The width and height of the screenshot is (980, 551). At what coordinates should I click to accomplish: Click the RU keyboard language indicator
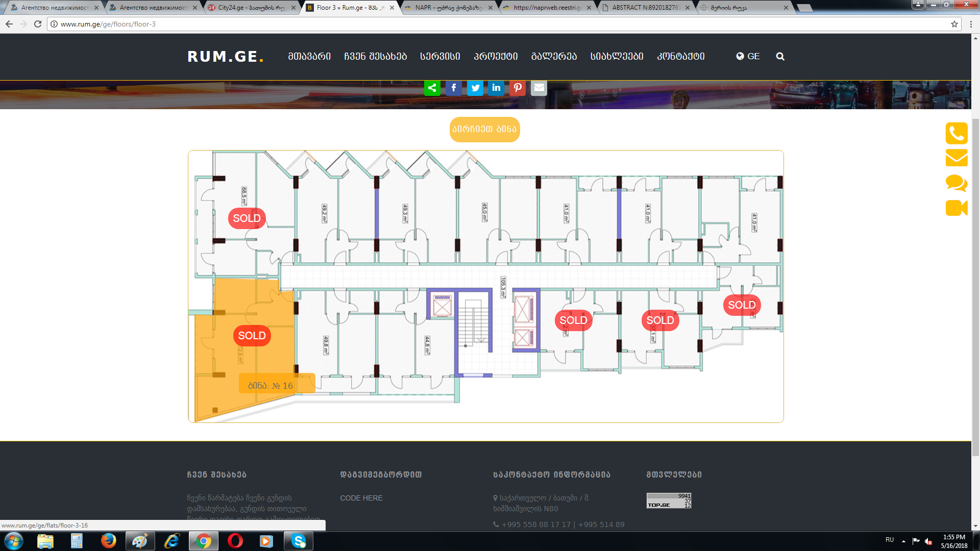coord(890,540)
